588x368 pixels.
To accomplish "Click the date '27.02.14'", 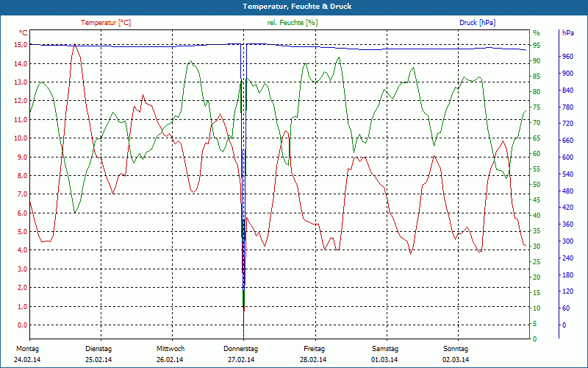I will (x=241, y=360).
